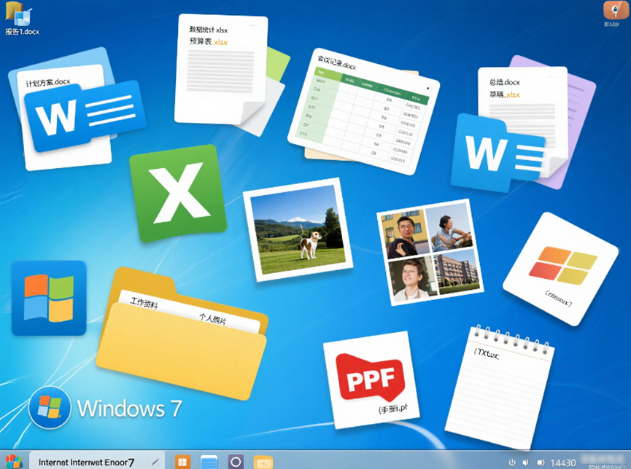The height and width of the screenshot is (469, 631).
Task: Open the 数据统计.xlsx paper document
Action: pyautogui.click(x=221, y=69)
